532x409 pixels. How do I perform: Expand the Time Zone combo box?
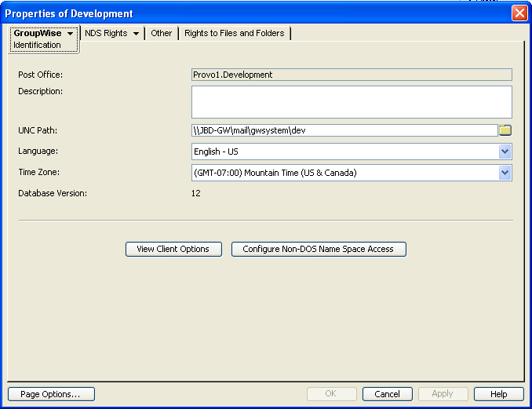point(505,173)
